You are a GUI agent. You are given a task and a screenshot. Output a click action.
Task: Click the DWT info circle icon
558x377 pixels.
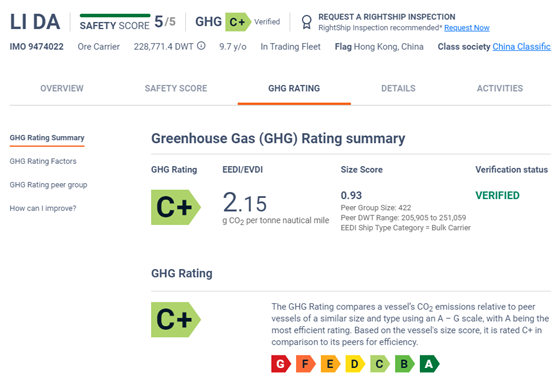point(201,46)
